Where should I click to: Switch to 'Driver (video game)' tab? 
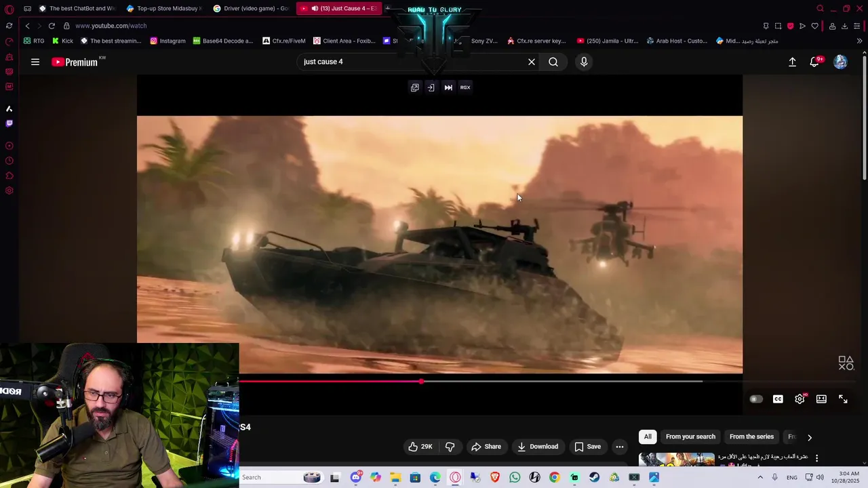(x=250, y=9)
